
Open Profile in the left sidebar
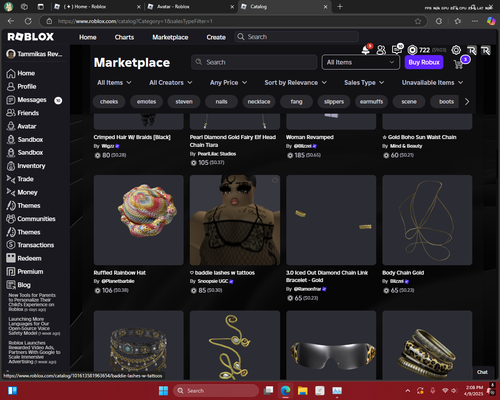[27, 87]
